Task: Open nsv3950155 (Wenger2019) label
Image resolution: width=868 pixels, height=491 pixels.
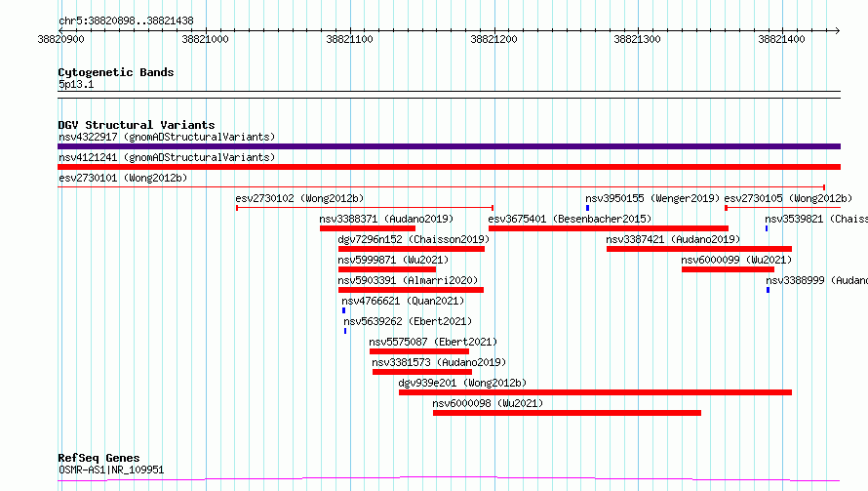Action: click(652, 198)
